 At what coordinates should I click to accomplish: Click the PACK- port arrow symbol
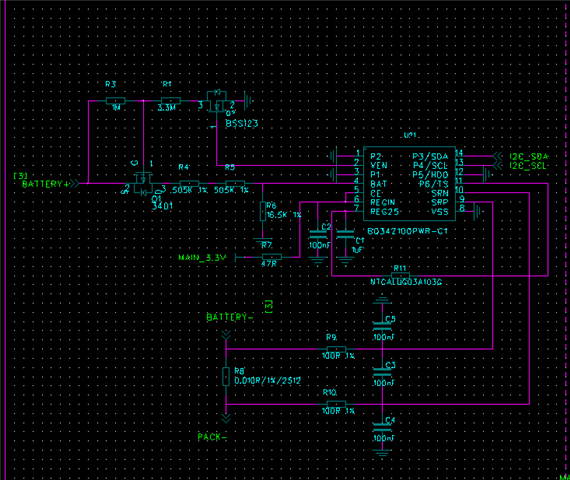pyautogui.click(x=226, y=419)
